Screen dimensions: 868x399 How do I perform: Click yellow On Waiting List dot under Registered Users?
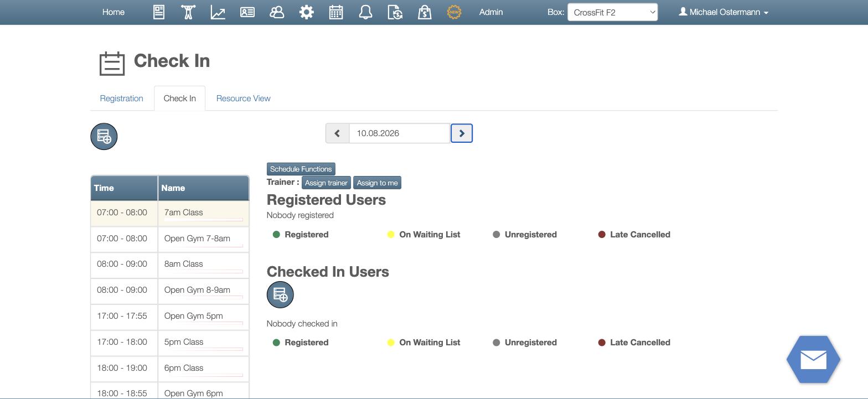coord(391,235)
